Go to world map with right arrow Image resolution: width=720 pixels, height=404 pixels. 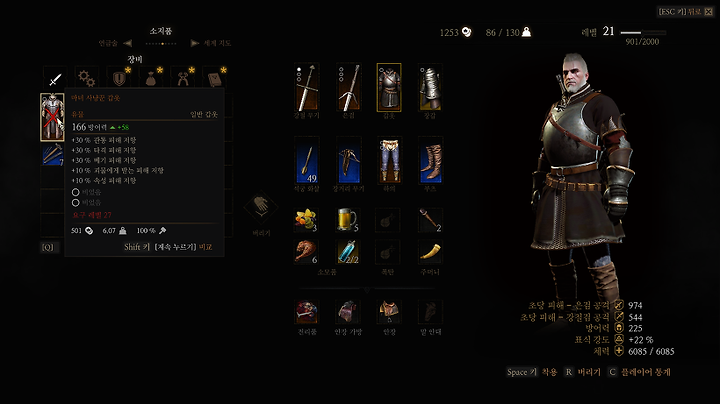tap(195, 43)
